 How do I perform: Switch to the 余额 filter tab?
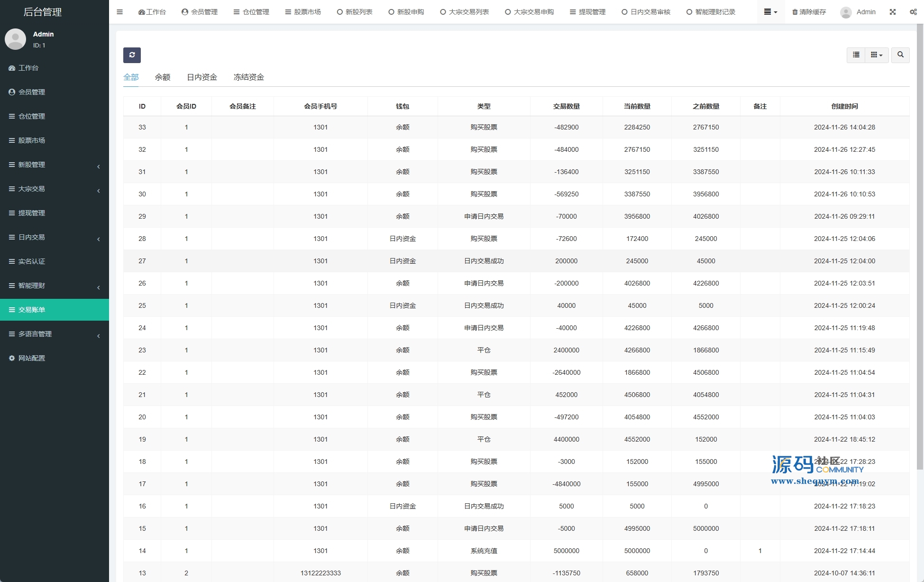pos(162,77)
